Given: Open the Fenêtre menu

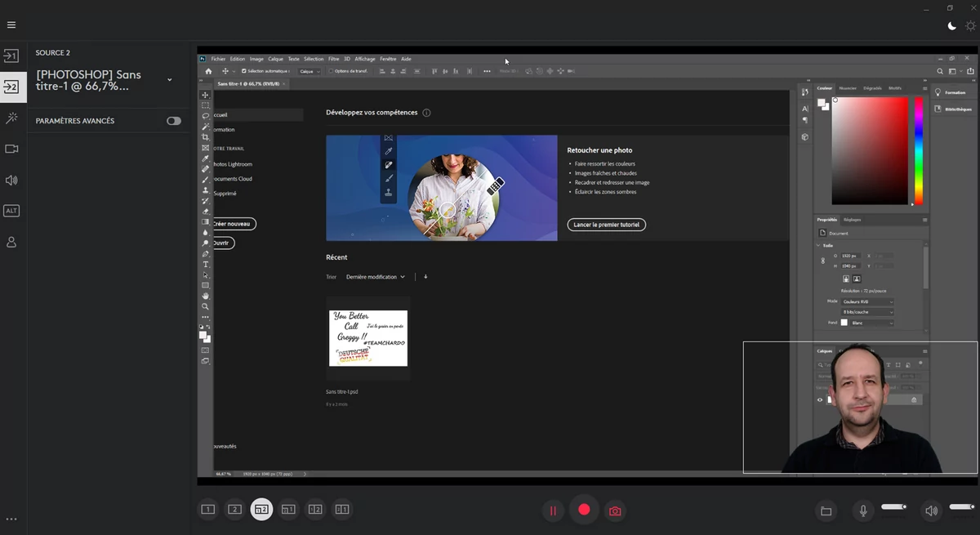Looking at the screenshot, I should (x=388, y=59).
